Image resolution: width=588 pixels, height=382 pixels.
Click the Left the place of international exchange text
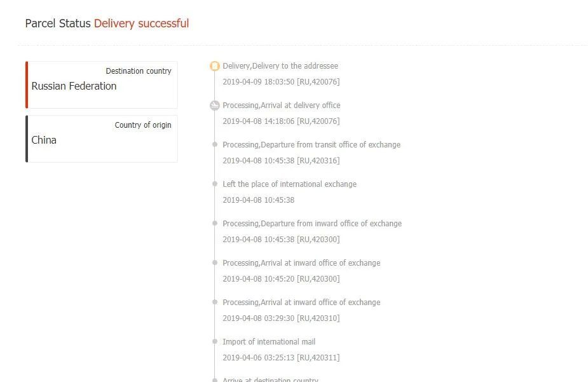pos(289,184)
